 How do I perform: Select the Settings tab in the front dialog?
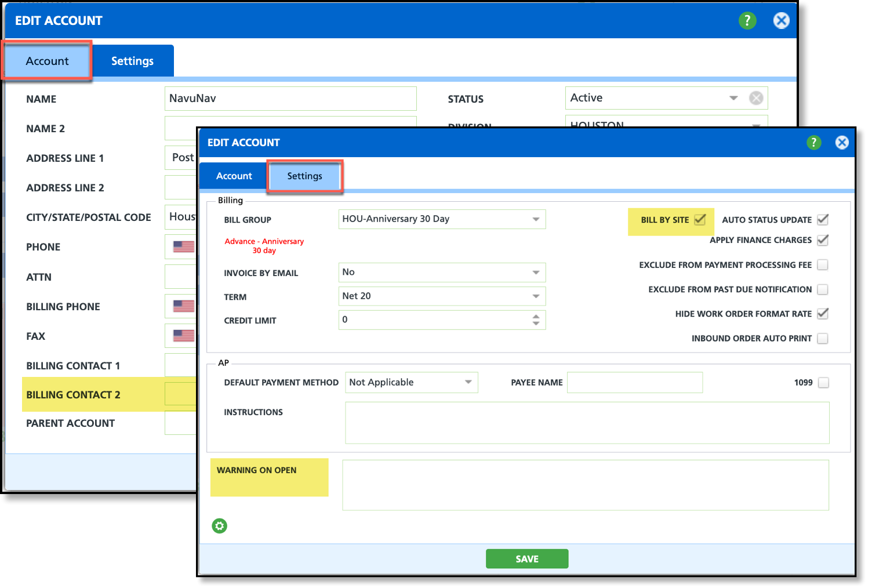coord(305,176)
